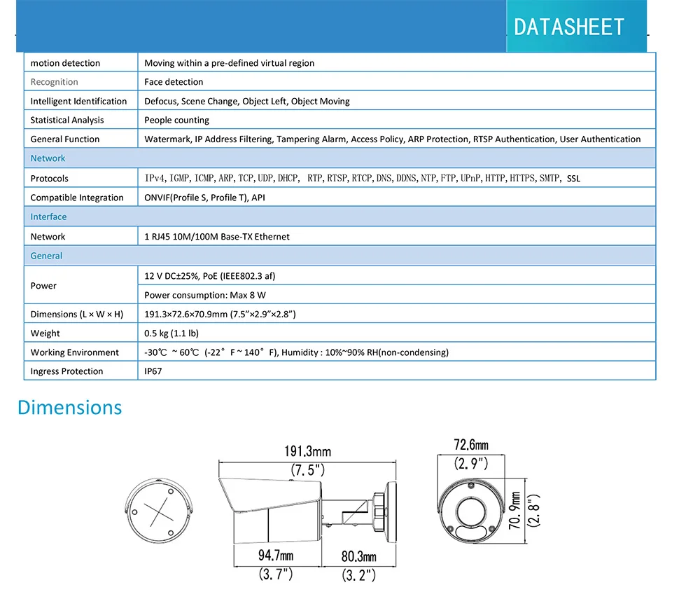Click 'ONVIF(Profile S, Profile T), API'
The width and height of the screenshot is (700, 592).
pos(204,198)
